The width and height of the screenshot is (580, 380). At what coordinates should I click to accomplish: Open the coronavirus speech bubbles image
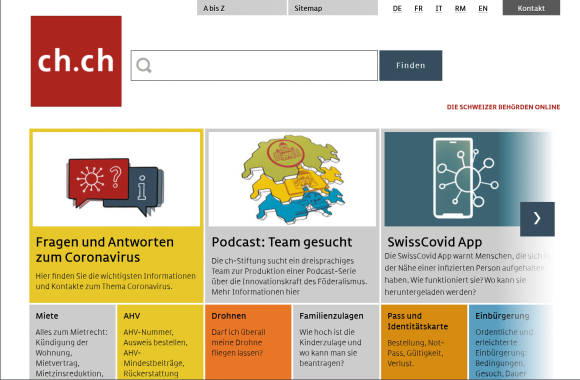click(x=116, y=179)
